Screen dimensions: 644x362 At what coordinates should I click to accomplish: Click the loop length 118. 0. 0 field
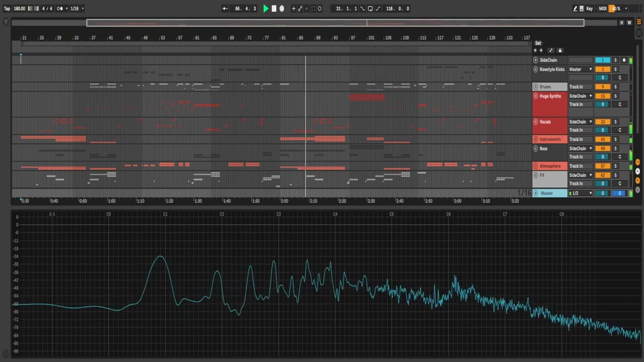[x=397, y=9]
